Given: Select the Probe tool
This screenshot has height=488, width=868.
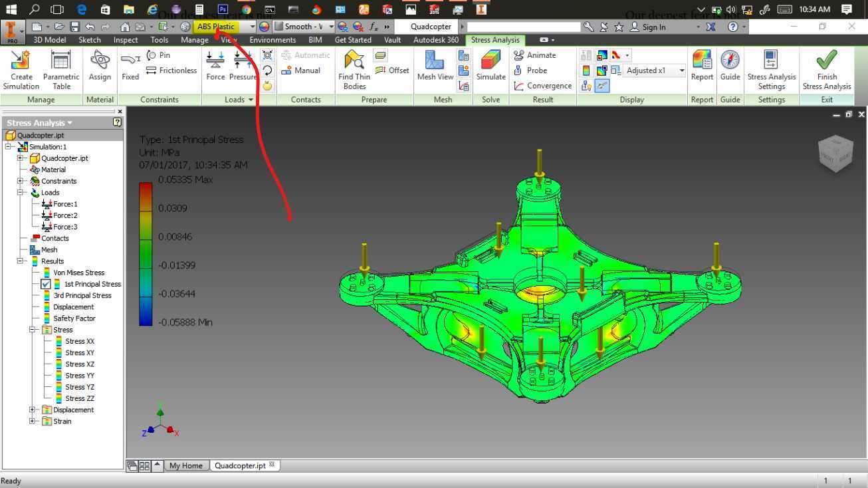Looking at the screenshot, I should click(x=530, y=70).
